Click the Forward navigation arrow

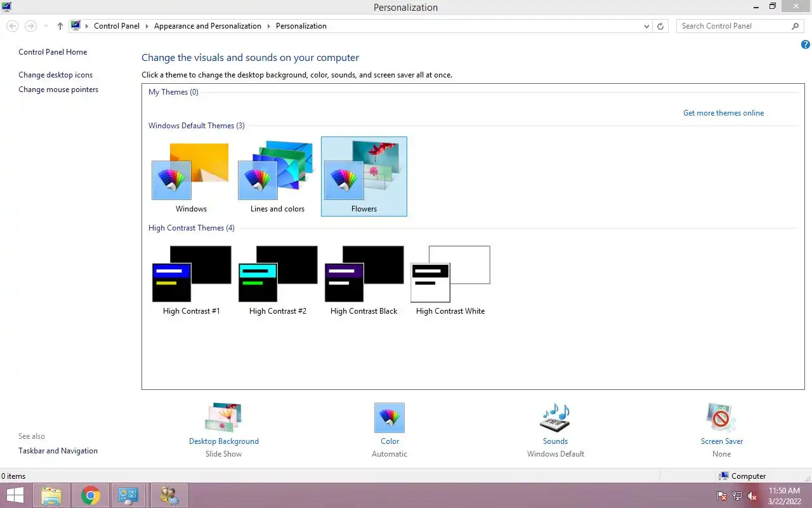coord(30,26)
